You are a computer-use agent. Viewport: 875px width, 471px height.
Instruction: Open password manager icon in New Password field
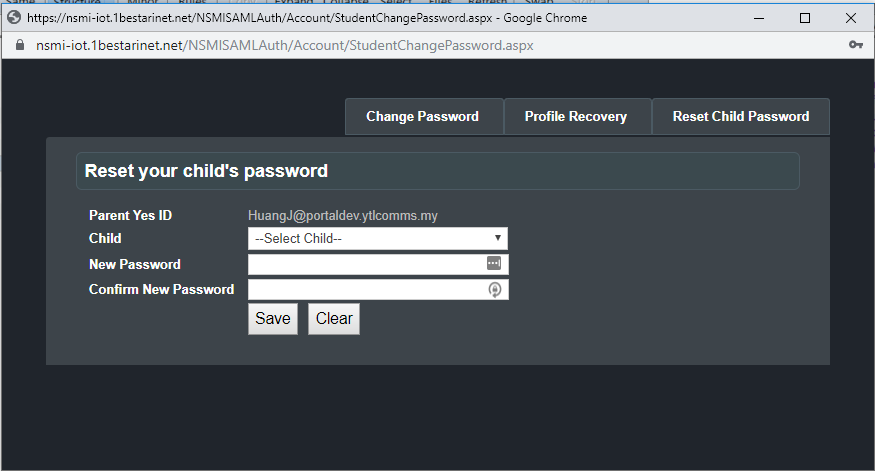coord(494,263)
